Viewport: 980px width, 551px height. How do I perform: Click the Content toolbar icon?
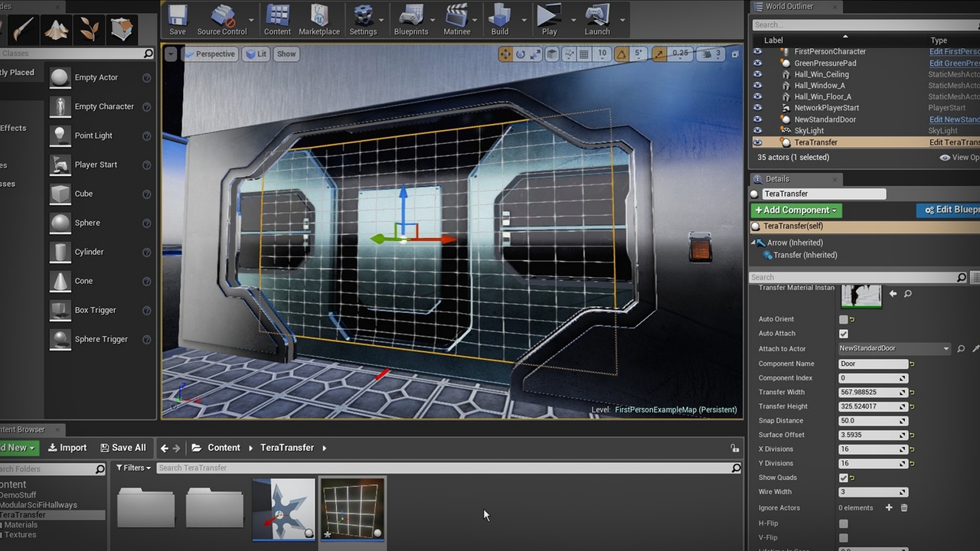click(277, 20)
